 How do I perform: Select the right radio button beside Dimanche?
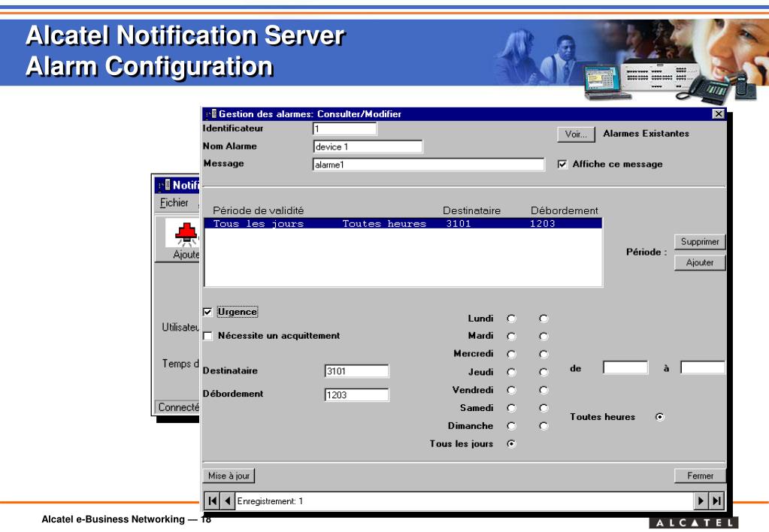(543, 425)
